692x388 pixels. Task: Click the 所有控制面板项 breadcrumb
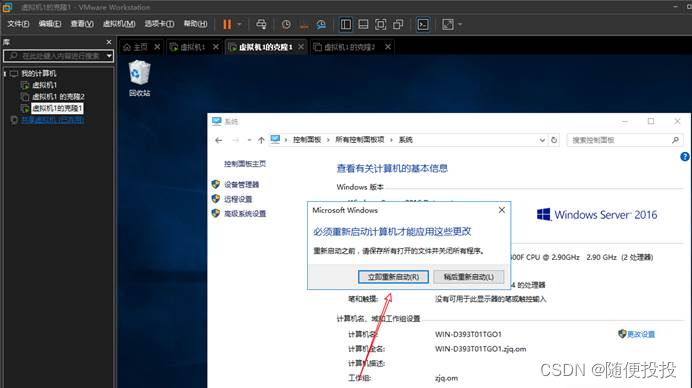pos(360,140)
